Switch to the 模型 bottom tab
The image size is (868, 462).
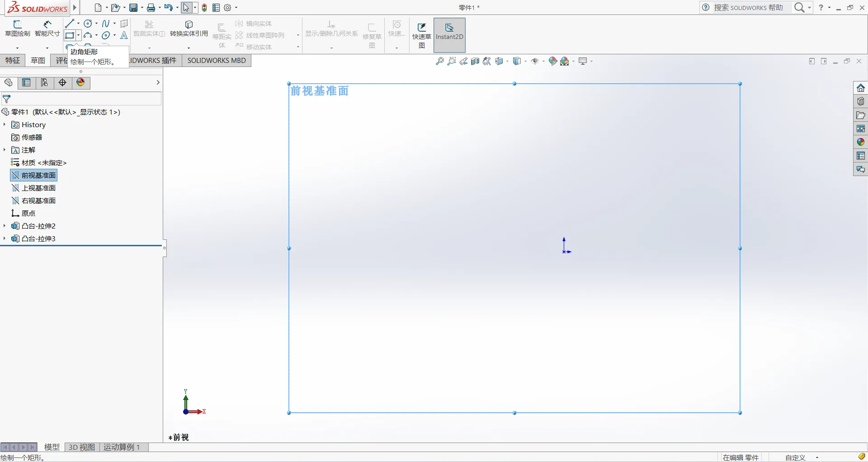pos(52,447)
